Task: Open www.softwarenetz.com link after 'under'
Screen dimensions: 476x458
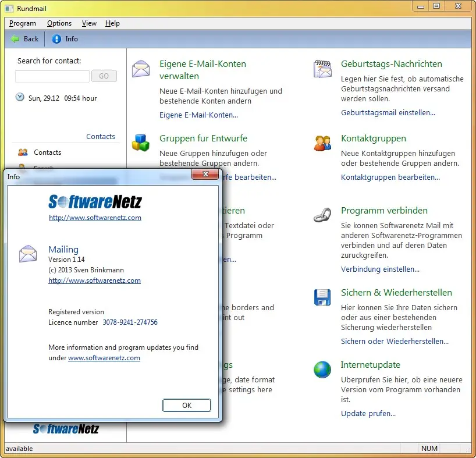Action: click(104, 358)
